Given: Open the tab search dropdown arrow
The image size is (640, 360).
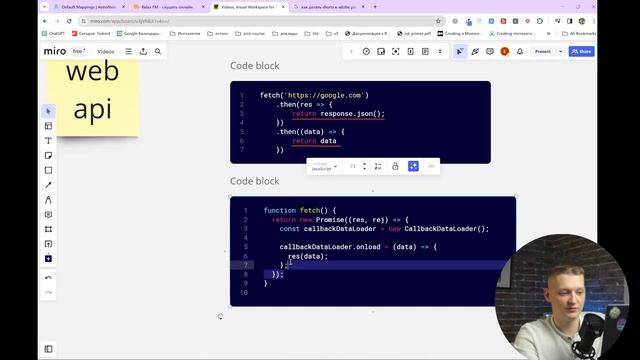Looking at the screenshot, I should 44,7.
